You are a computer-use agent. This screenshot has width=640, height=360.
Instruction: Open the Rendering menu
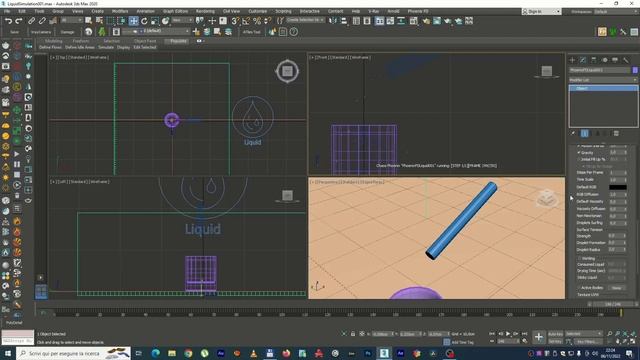coord(205,11)
